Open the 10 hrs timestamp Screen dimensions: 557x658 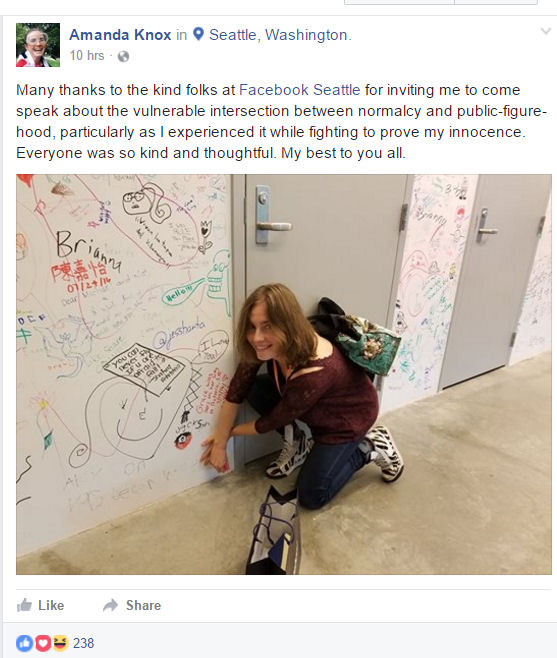point(87,55)
